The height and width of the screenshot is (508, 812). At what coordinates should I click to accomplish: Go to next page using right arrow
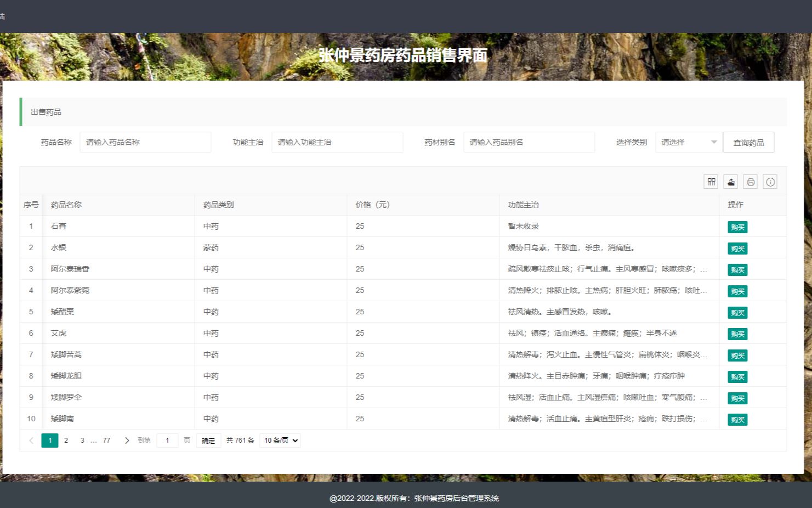(127, 441)
